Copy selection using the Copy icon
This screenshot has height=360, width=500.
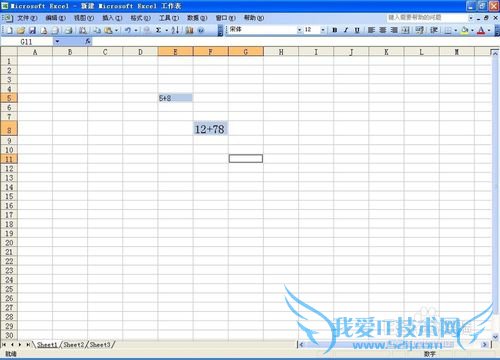97,30
